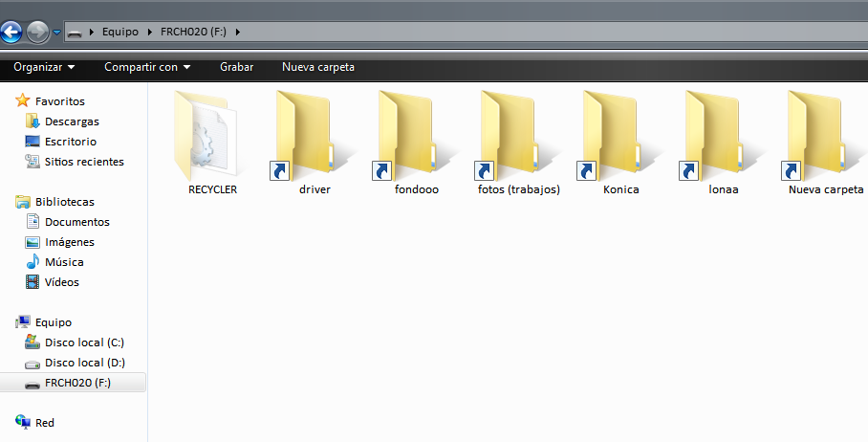Click the Nueva carpeta folder name label

(x=826, y=189)
